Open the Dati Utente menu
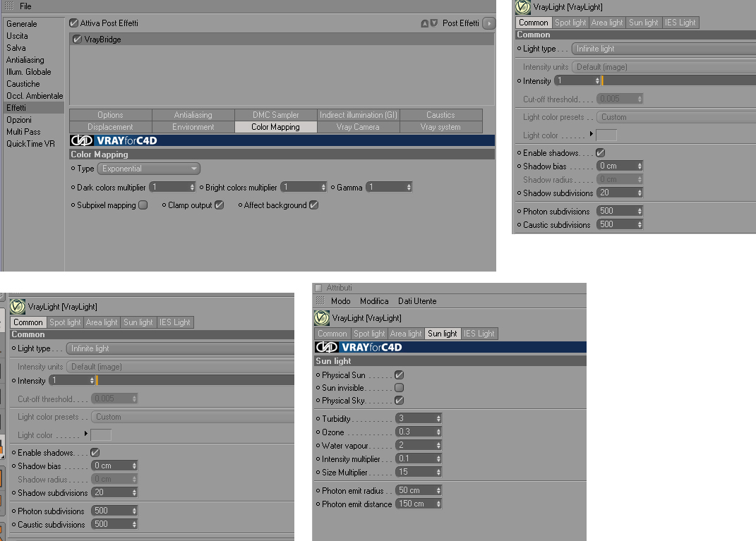The image size is (756, 541). point(417,301)
